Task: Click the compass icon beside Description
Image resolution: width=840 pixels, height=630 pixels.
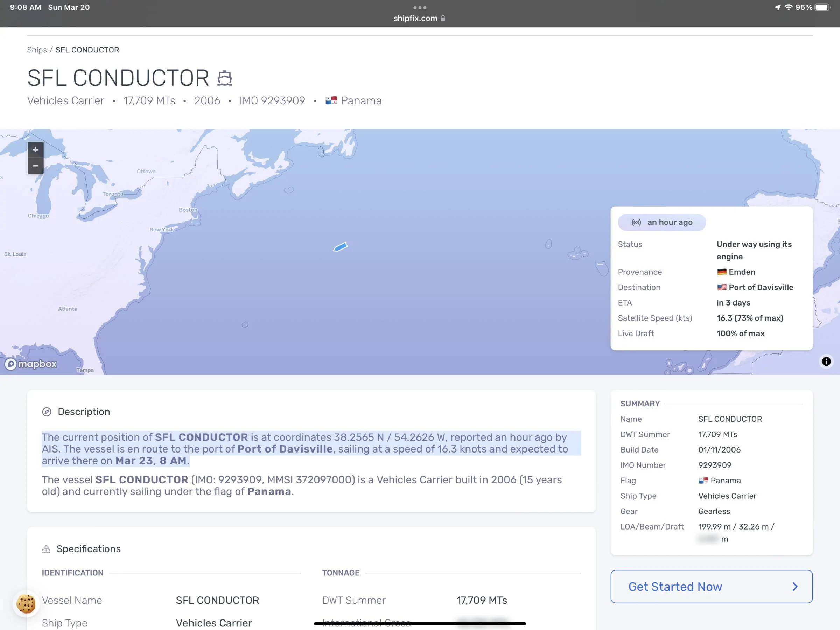Action: (x=47, y=412)
